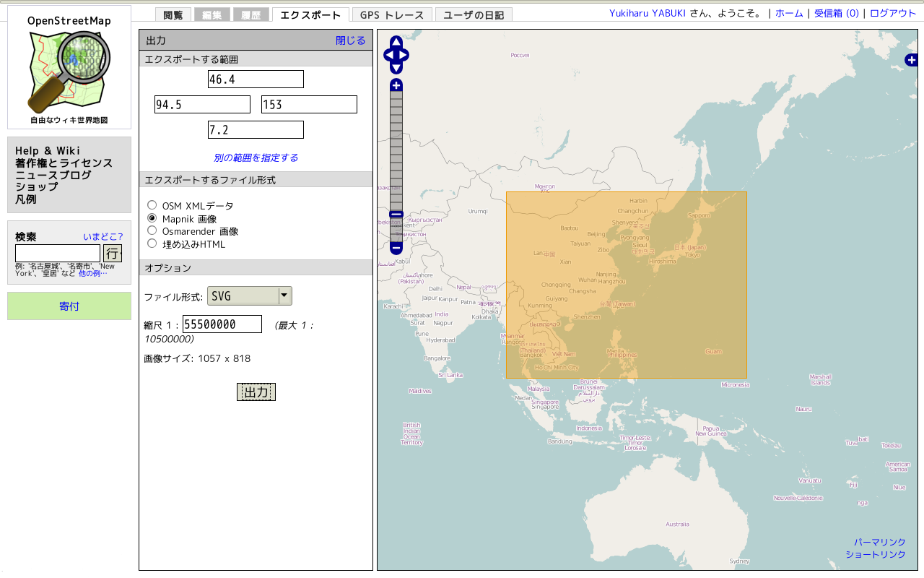
Task: Open the ユーザの日記 tab
Action: (474, 14)
